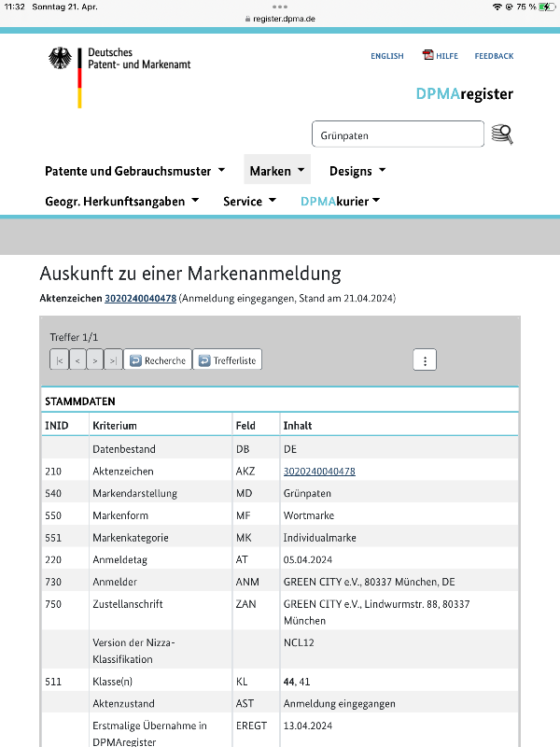Screen dimensions: 560x747
Task: Click the 'Zustellanschrift' cell
Action: pyautogui.click(x=128, y=604)
